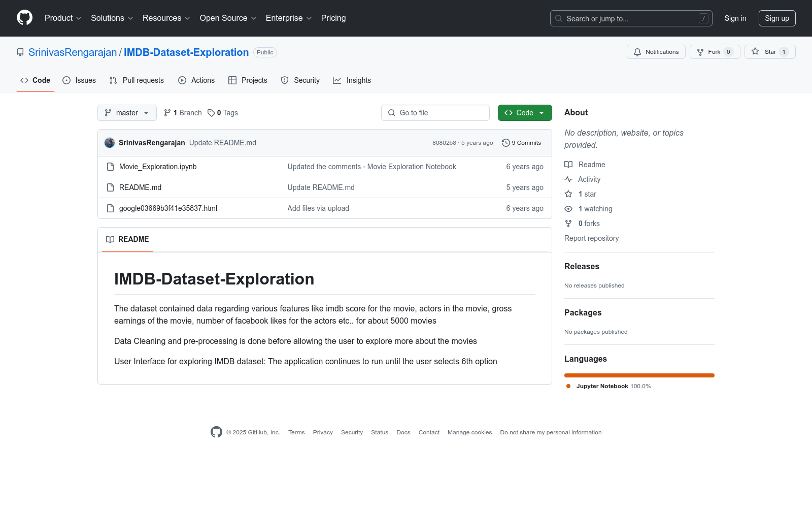Image resolution: width=812 pixels, height=508 pixels.
Task: Open the 'Update README.md' latest commit message
Action: click(223, 143)
